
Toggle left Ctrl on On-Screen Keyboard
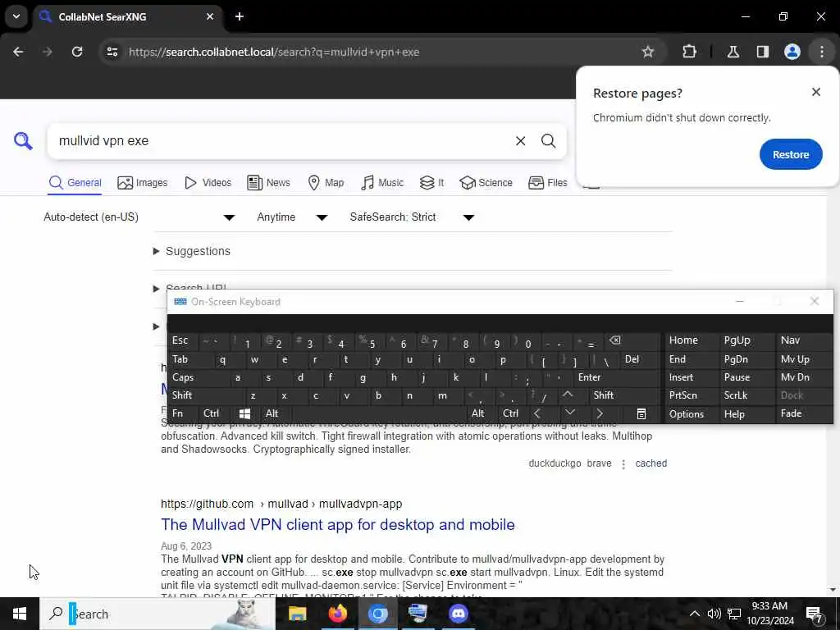(x=214, y=413)
